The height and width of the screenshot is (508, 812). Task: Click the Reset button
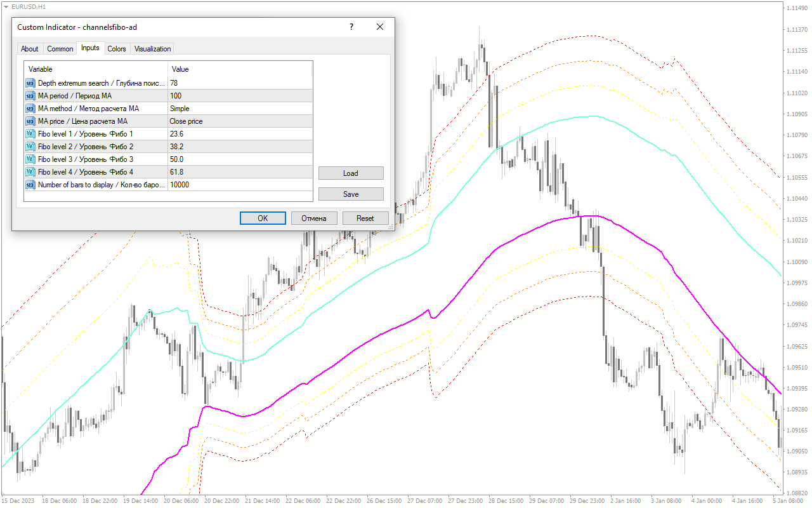(365, 218)
